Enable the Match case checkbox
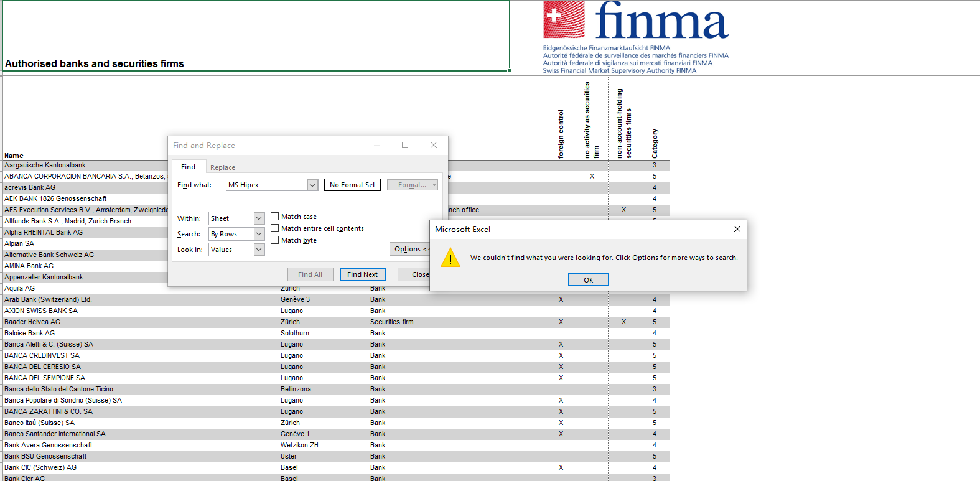 pos(275,217)
